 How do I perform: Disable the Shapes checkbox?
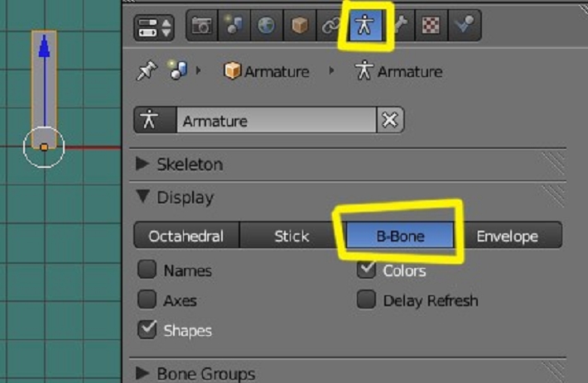147,330
